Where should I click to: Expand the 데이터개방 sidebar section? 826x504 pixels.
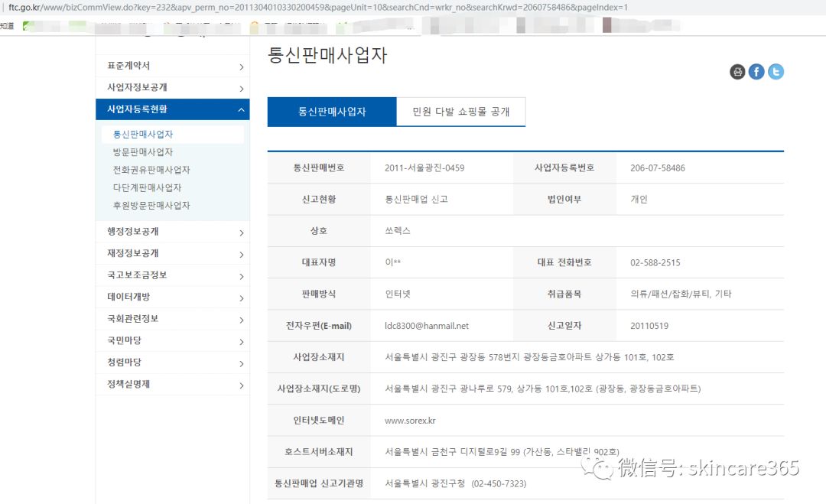tap(172, 298)
